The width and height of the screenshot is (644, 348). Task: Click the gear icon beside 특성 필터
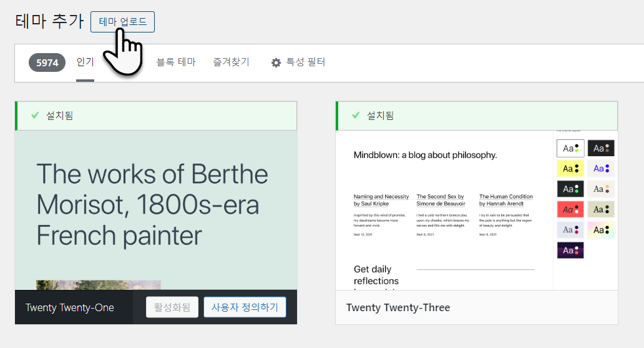[276, 62]
